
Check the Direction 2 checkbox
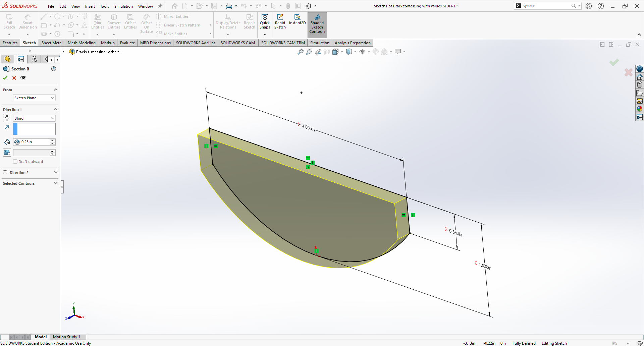tap(5, 173)
